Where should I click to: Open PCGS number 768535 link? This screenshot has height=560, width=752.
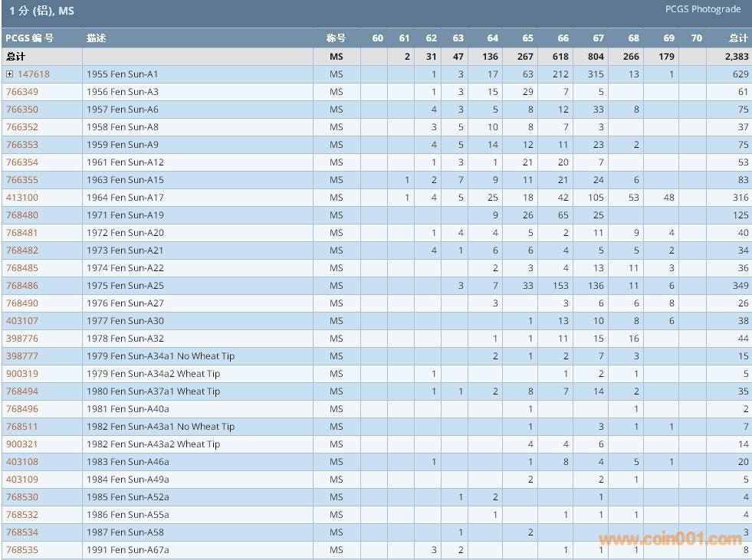(22, 550)
